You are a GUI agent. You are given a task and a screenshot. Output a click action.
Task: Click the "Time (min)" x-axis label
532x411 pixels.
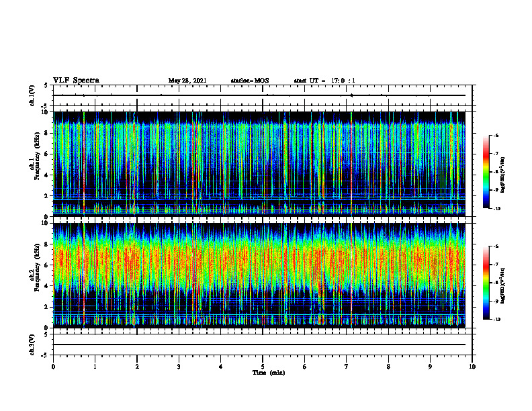pyautogui.click(x=269, y=373)
